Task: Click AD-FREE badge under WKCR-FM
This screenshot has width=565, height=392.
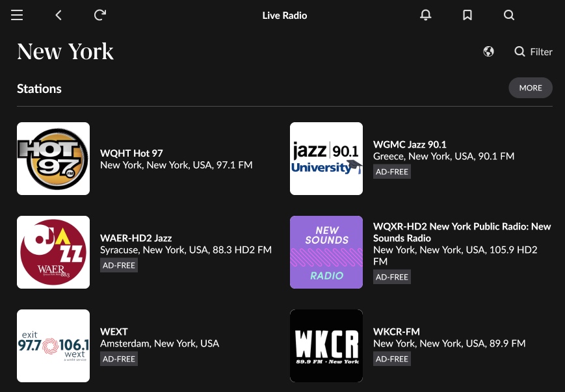Action: point(392,359)
